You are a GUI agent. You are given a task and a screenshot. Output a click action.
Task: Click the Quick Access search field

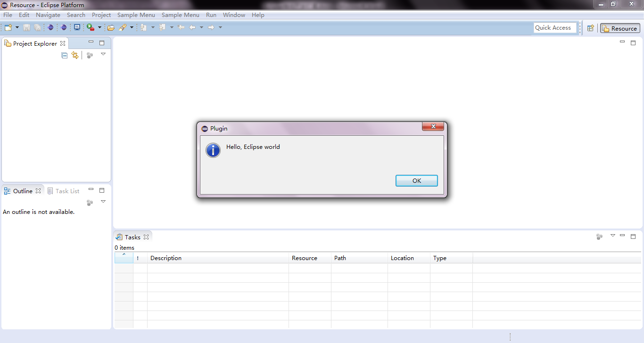(555, 28)
